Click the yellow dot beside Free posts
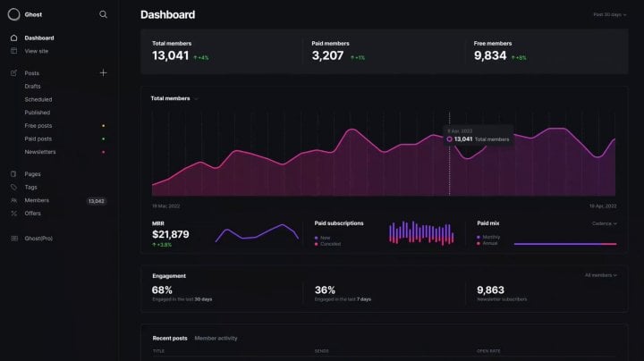 [103, 125]
